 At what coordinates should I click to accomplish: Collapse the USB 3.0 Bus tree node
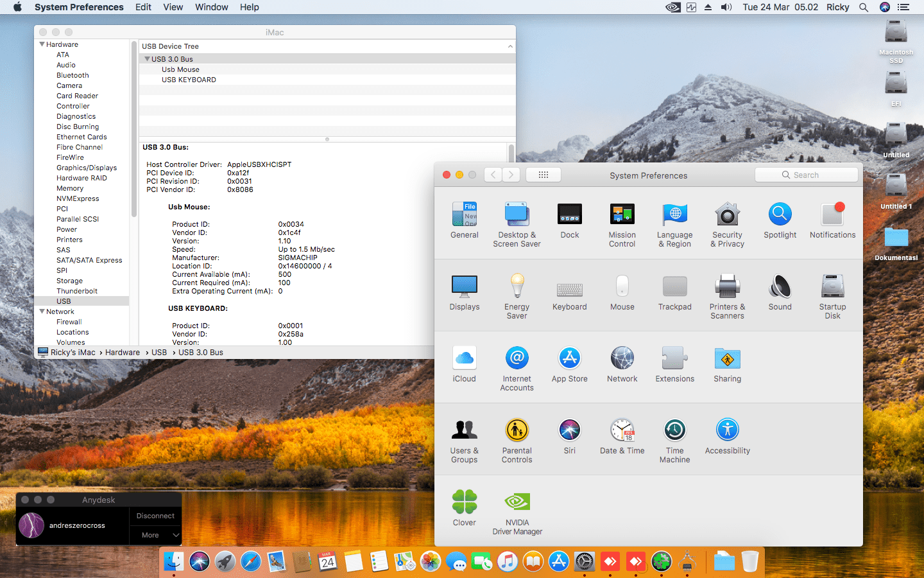click(x=147, y=59)
